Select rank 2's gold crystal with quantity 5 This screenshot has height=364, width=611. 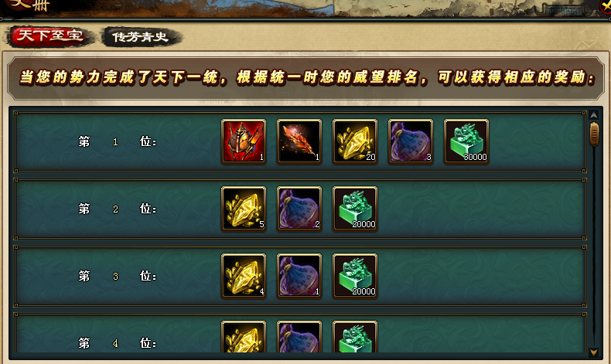244,209
